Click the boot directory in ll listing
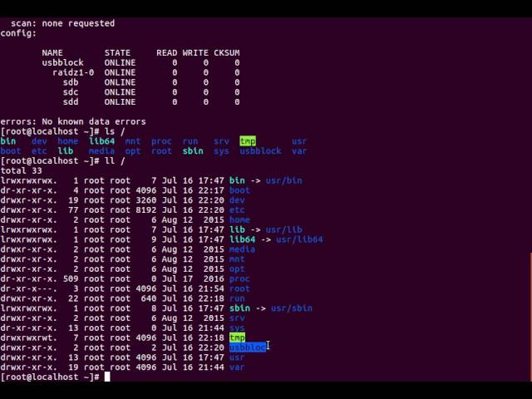Screen dimensions: 532x399 239,190
